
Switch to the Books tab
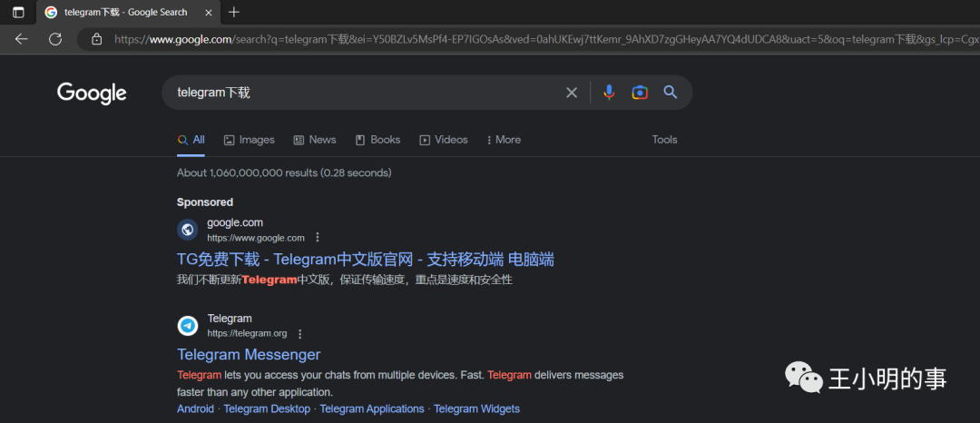(377, 140)
